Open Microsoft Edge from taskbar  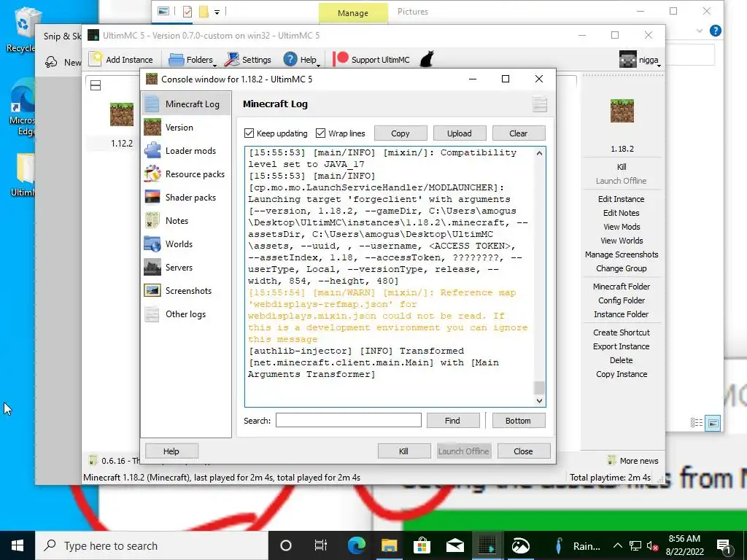(356, 545)
